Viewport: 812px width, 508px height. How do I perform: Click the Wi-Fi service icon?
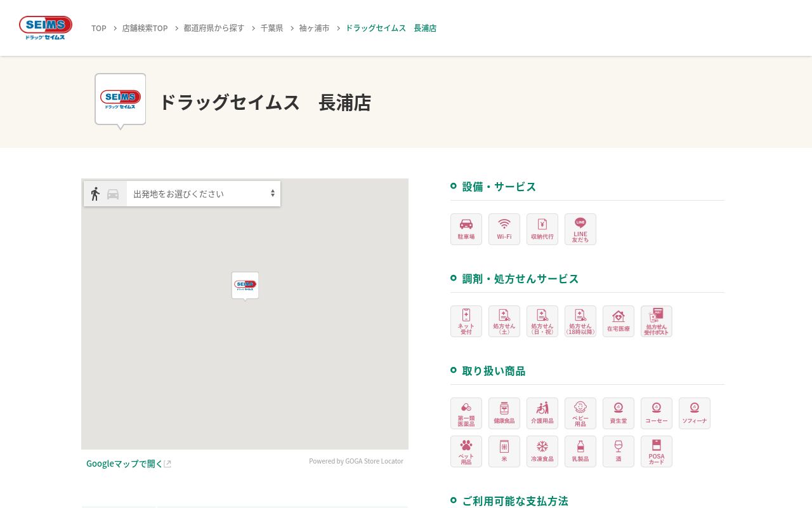[x=504, y=229]
